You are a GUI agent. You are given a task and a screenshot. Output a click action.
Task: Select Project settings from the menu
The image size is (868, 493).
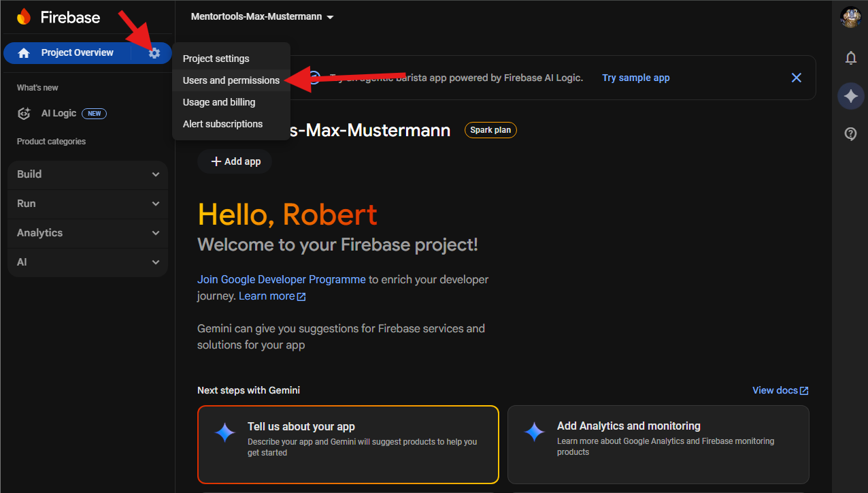coord(231,59)
